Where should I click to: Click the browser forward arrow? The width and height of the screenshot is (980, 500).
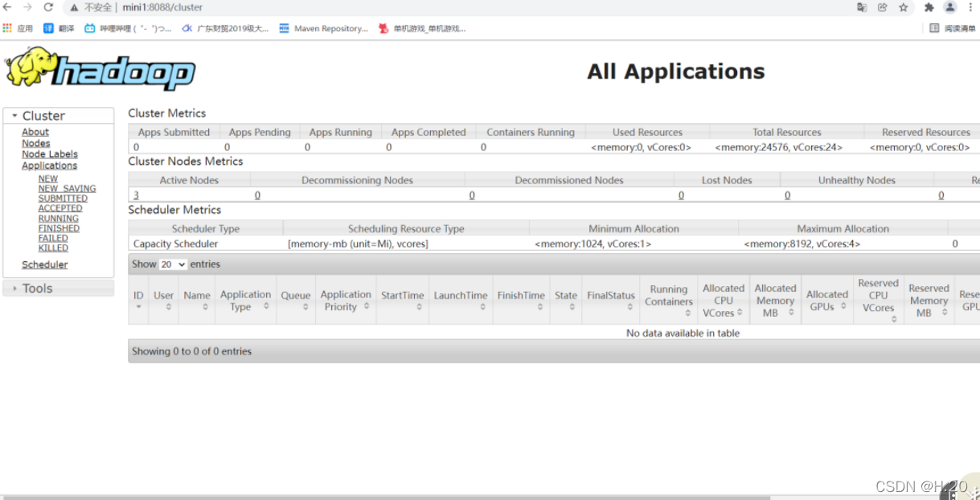click(x=28, y=7)
